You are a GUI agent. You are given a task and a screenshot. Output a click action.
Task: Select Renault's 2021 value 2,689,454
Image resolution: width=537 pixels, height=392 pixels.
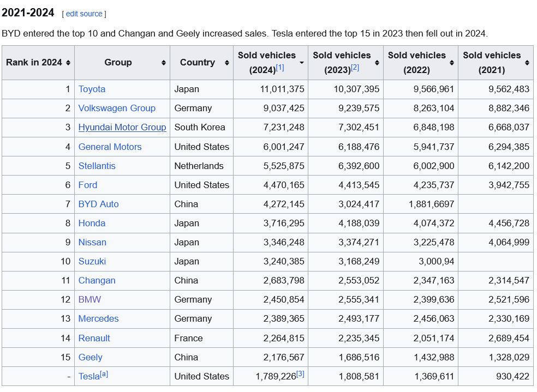[509, 338]
